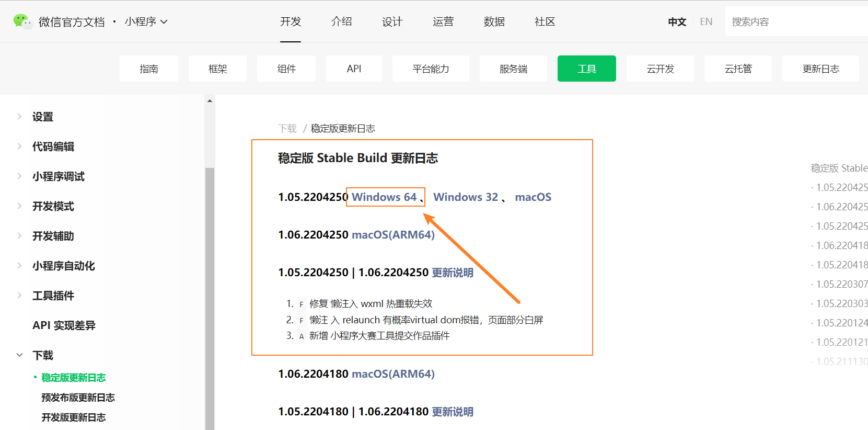The width and height of the screenshot is (868, 430).
Task: Jump to 1.06.220425 outline entry
Action: pos(842,207)
